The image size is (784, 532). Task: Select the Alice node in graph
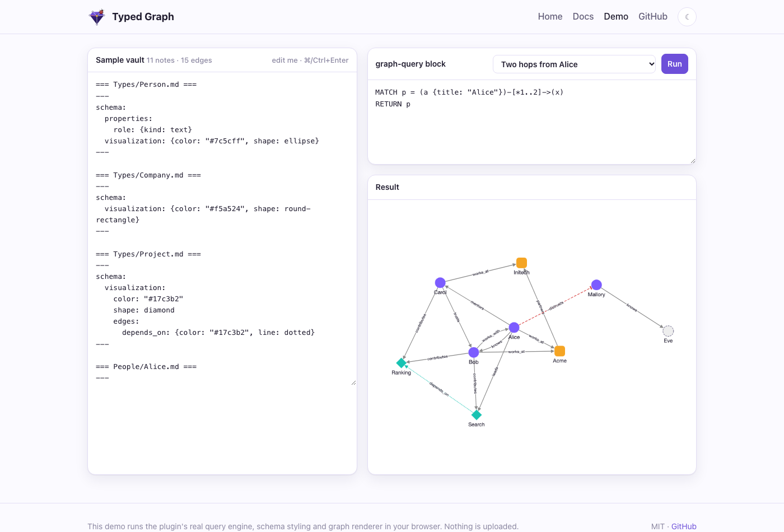click(514, 328)
